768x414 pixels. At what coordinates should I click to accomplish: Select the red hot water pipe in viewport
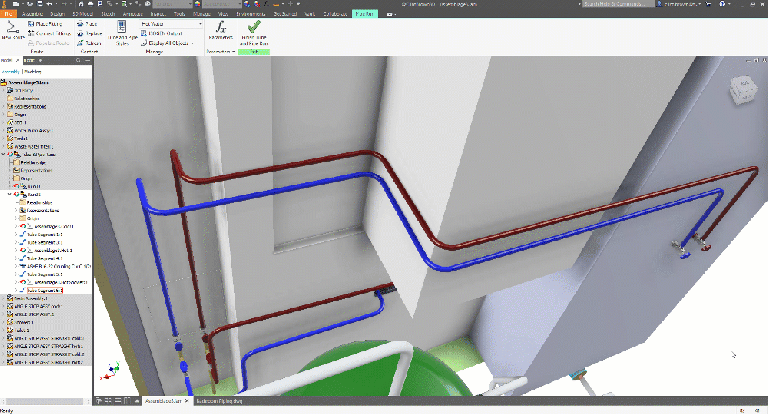pyautogui.click(x=284, y=166)
